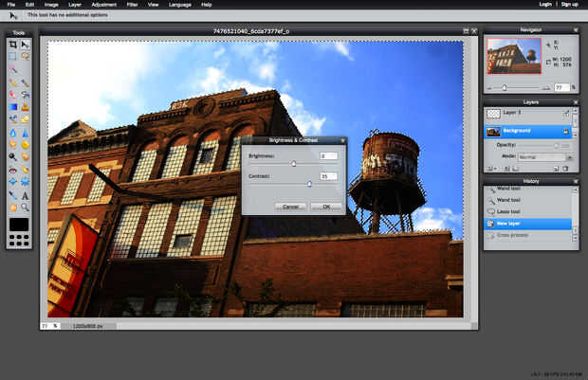Select the Drawing shapes tool
This screenshot has width=588, height=380.
coord(25,119)
